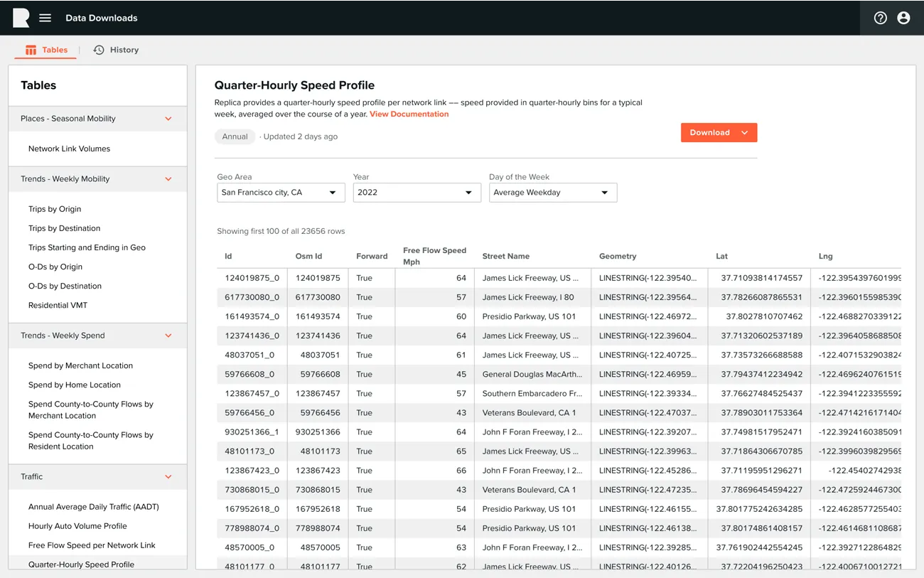The image size is (924, 578).
Task: Open the user account icon
Action: (903, 18)
